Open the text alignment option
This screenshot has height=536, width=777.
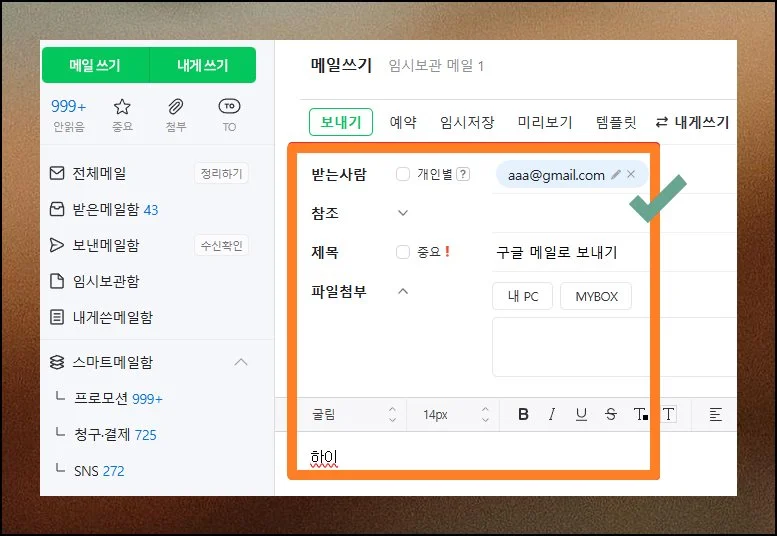click(715, 415)
